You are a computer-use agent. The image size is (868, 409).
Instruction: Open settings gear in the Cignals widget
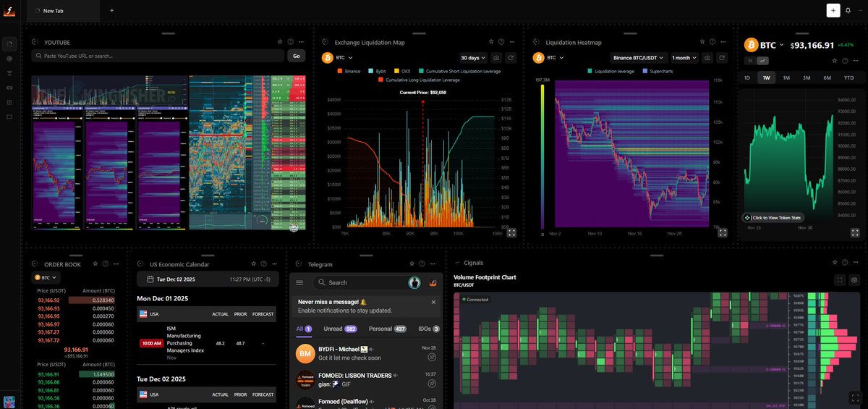[854, 279]
